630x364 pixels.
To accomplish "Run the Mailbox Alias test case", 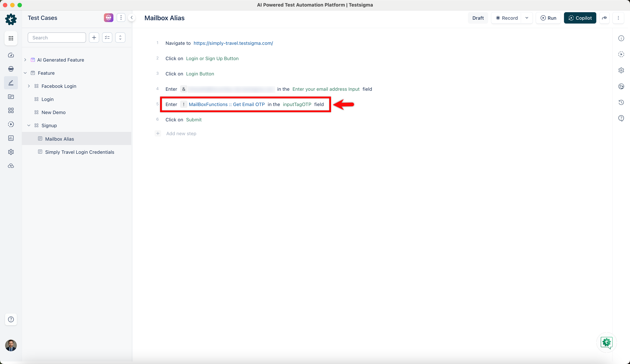I will (548, 18).
